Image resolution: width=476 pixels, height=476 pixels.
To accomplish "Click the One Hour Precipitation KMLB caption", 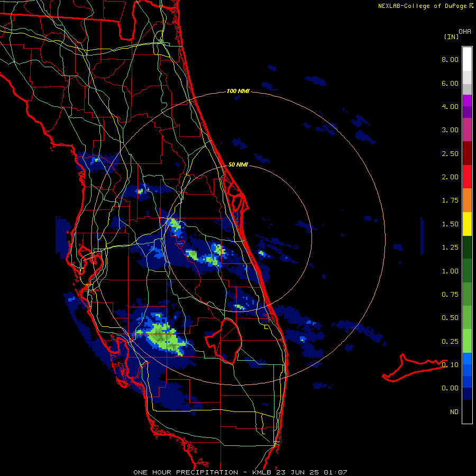I will tap(240, 472).
